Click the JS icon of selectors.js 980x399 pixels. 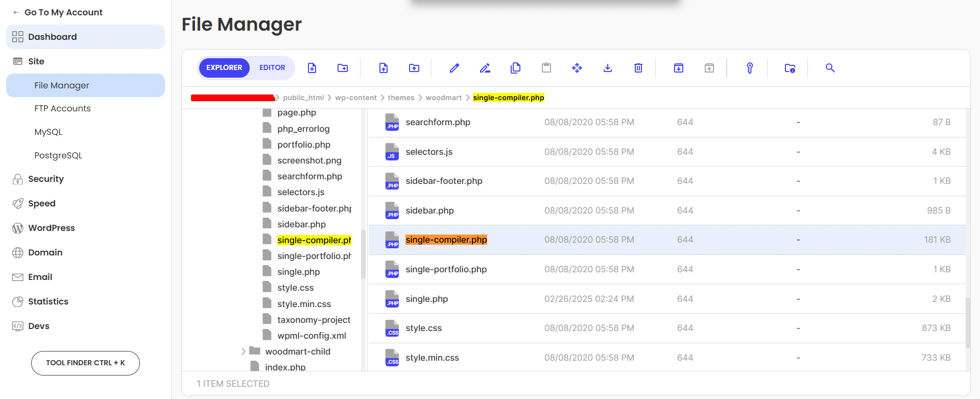[x=392, y=152]
